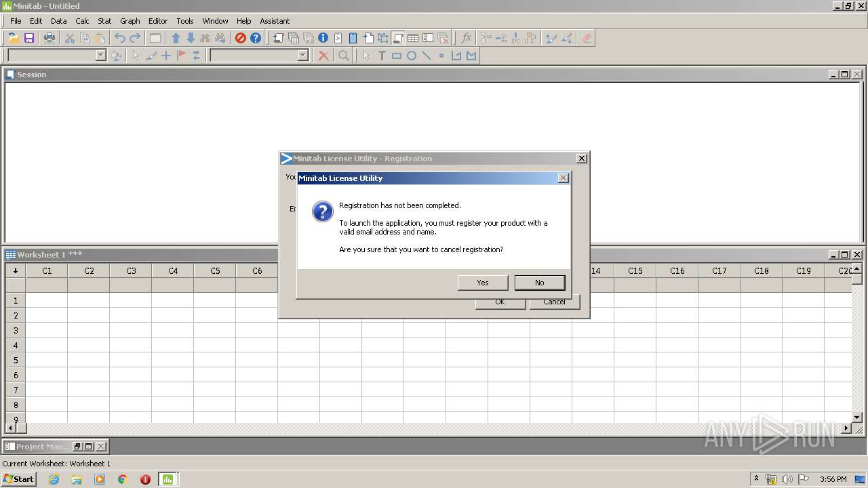Show the Worksheets folder toolbar icon
Image resolution: width=868 pixels, height=488 pixels.
pyautogui.click(x=294, y=38)
